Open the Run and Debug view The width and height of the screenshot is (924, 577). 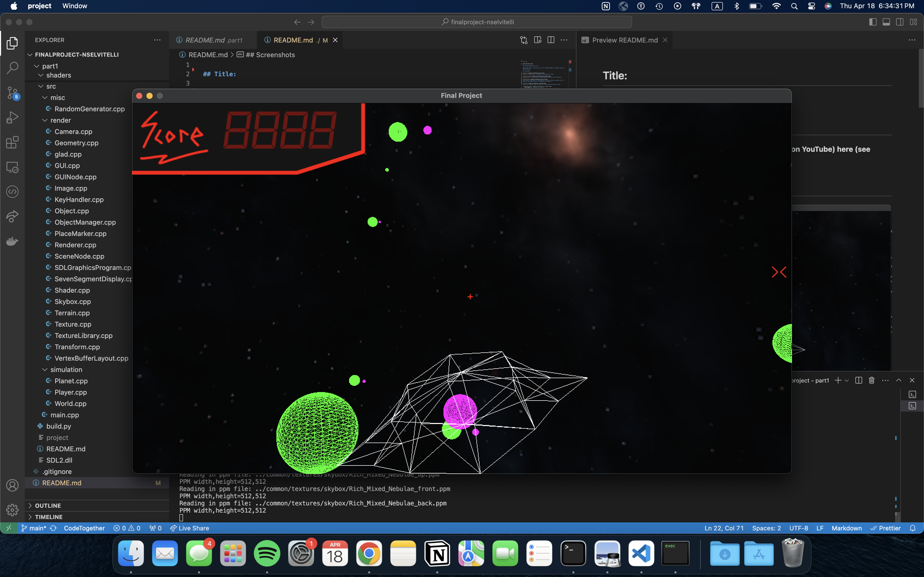pyautogui.click(x=12, y=117)
